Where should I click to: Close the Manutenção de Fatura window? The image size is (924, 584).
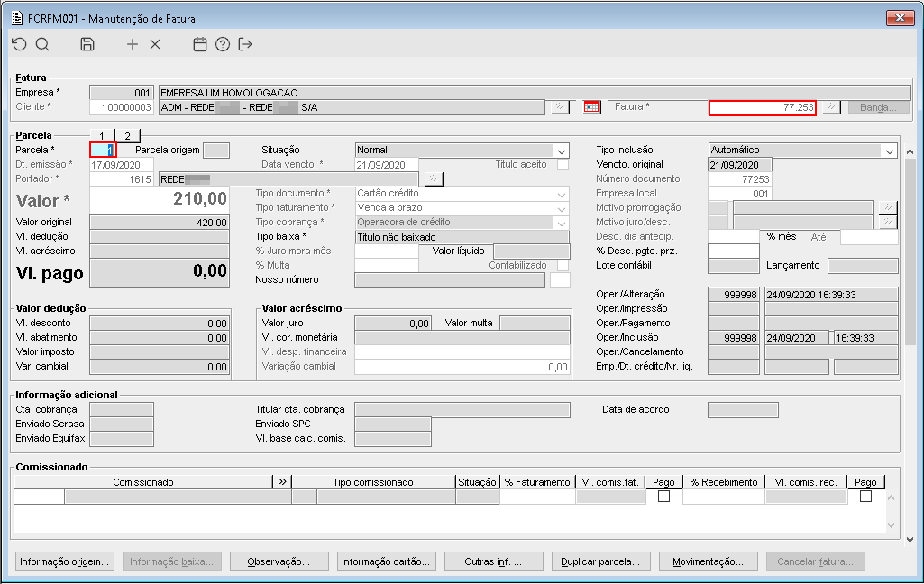coord(900,18)
